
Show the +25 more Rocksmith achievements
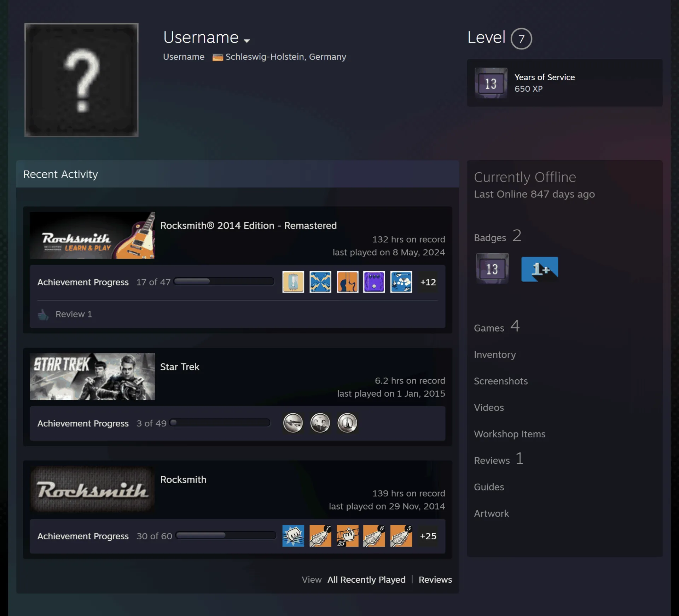pyautogui.click(x=428, y=536)
